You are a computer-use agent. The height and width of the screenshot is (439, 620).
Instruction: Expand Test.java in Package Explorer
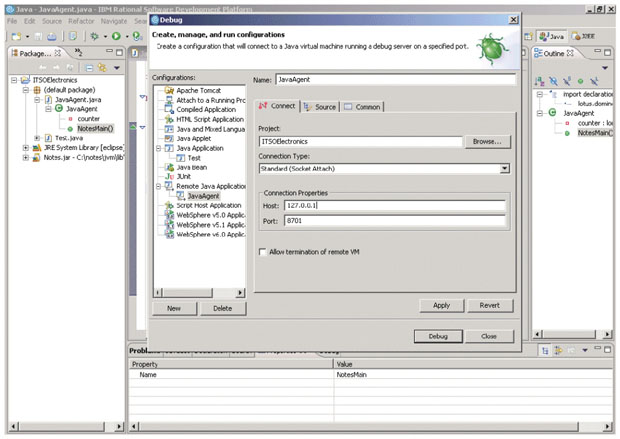[x=37, y=138]
